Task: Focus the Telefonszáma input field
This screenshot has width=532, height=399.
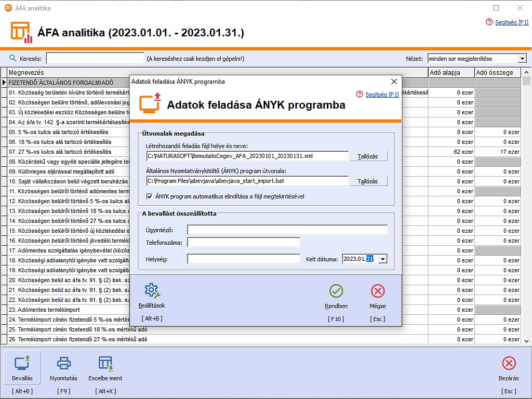Action: point(244,242)
